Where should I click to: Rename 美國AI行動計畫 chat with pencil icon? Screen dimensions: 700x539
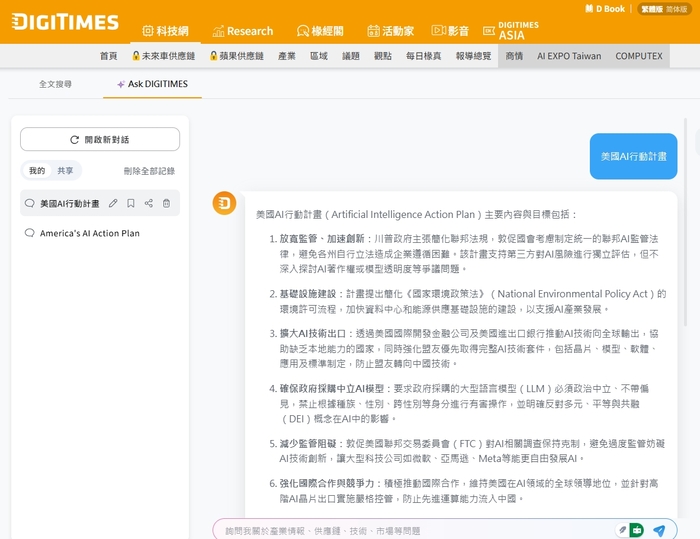pos(113,203)
